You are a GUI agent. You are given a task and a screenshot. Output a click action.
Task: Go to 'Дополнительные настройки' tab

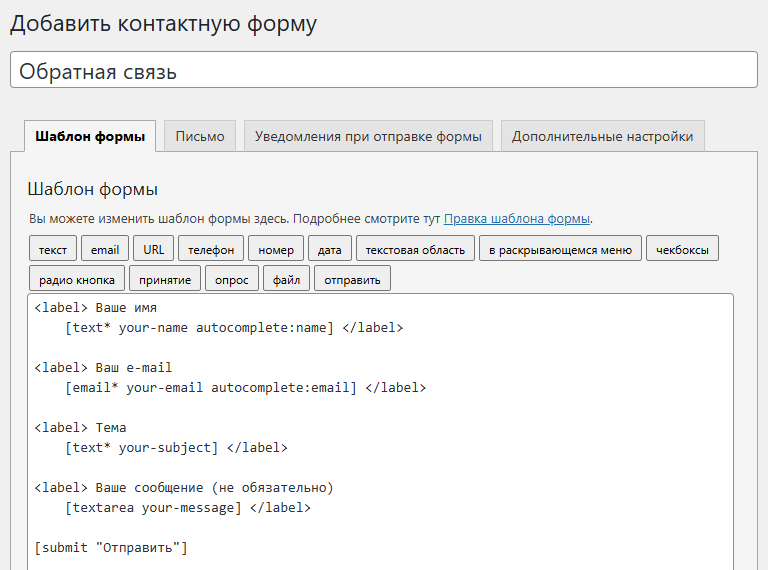coord(602,136)
